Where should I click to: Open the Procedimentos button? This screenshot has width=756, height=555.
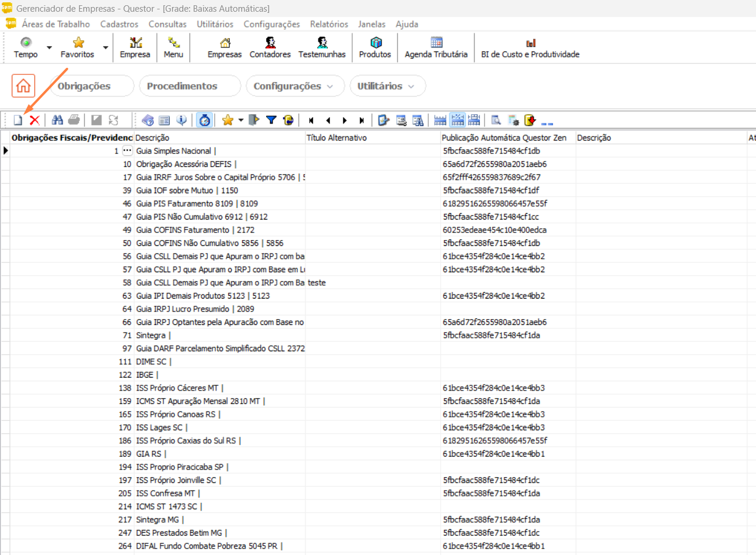tap(190, 86)
